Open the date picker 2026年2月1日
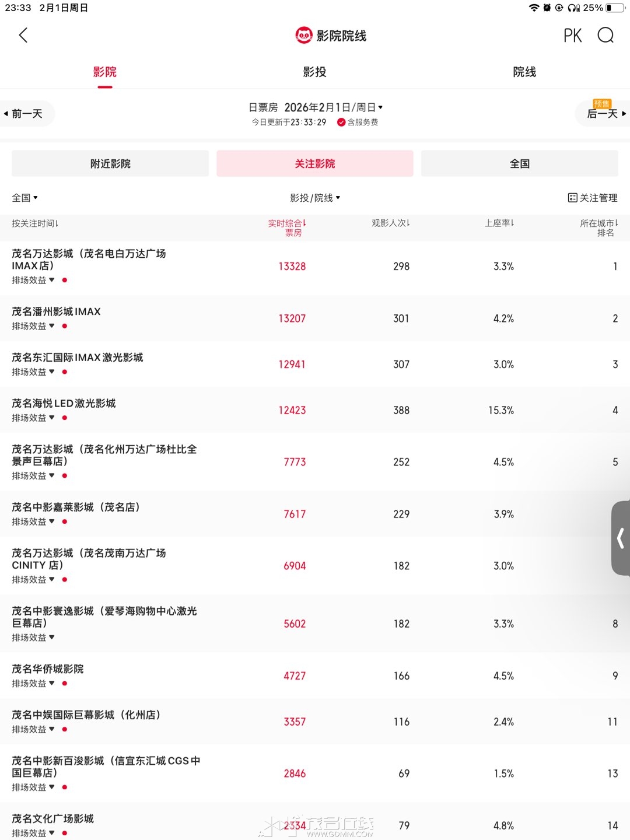 tap(332, 107)
